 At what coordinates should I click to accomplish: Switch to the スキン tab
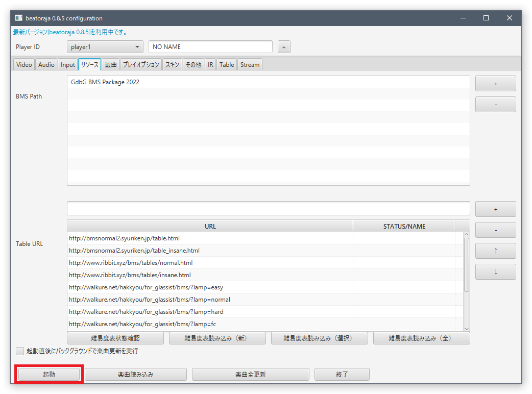click(172, 65)
